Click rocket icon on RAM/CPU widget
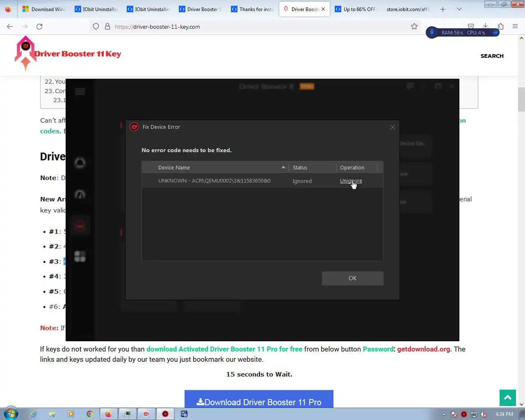This screenshot has width=525, height=420. click(432, 32)
